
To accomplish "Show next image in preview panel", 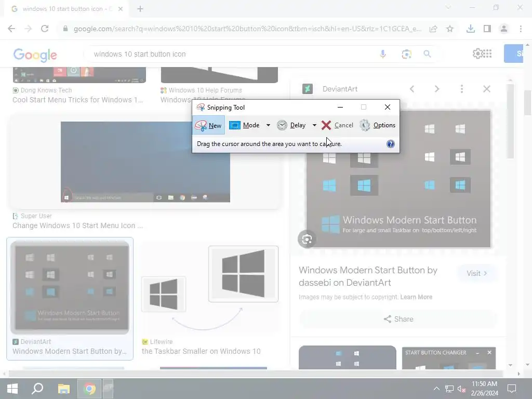I will click(436, 89).
